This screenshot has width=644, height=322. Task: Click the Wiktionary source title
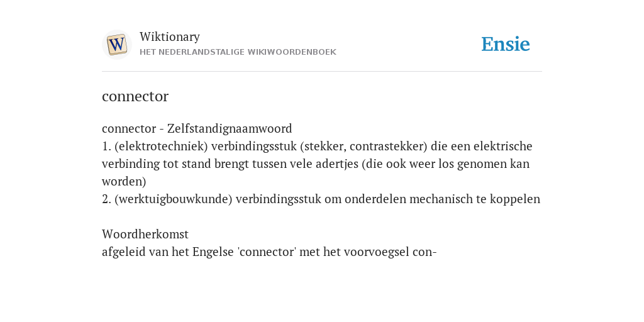(170, 37)
